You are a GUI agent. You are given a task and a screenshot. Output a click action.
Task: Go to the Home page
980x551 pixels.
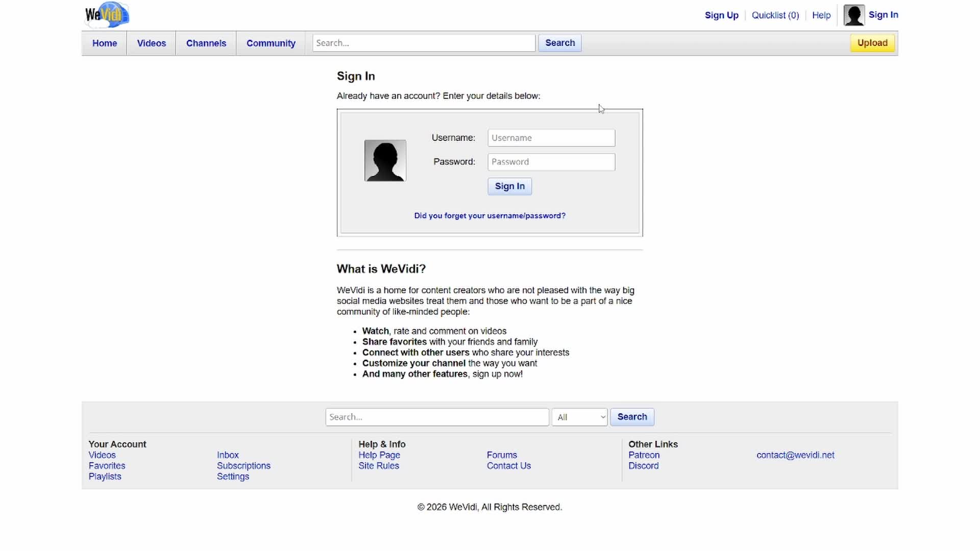point(104,43)
